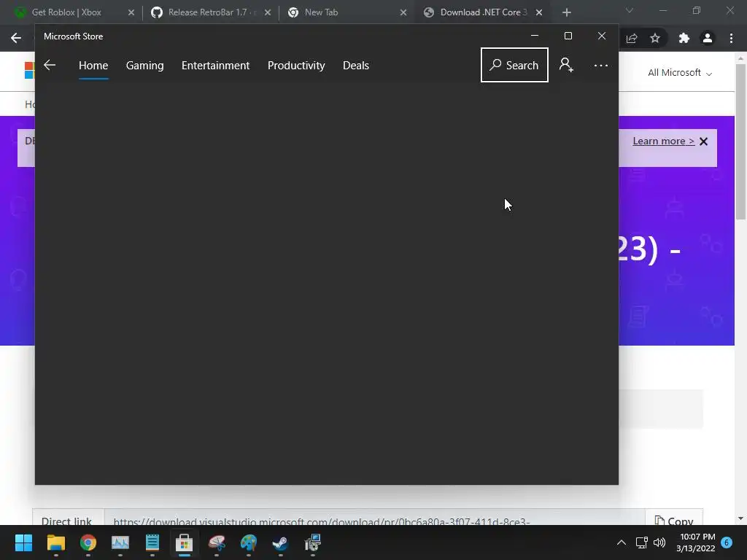
Task: Follow the Learn more link in banner
Action: [x=664, y=141]
